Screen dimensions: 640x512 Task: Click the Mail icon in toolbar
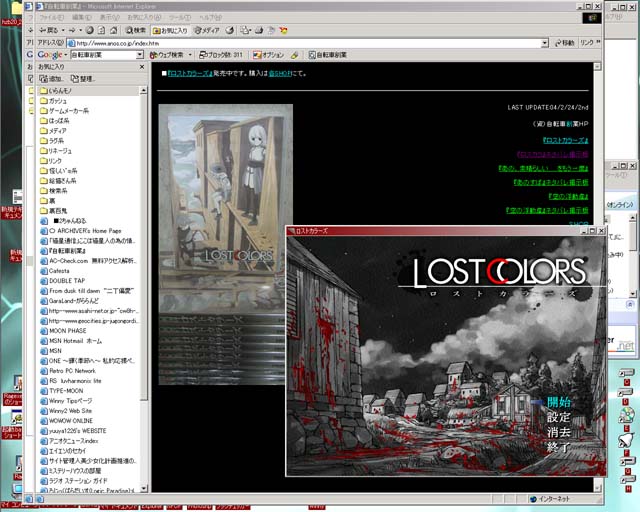[x=245, y=30]
